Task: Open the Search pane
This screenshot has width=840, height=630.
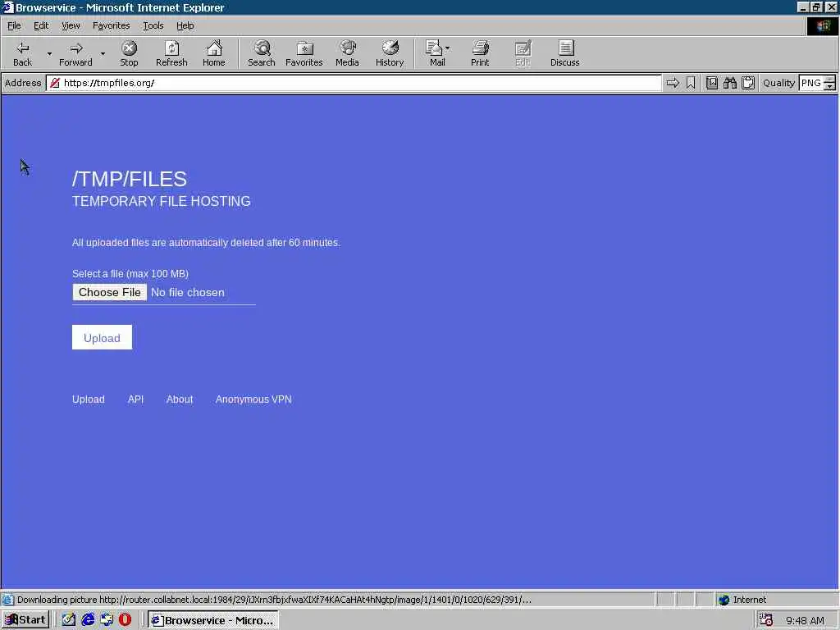Action: click(262, 53)
